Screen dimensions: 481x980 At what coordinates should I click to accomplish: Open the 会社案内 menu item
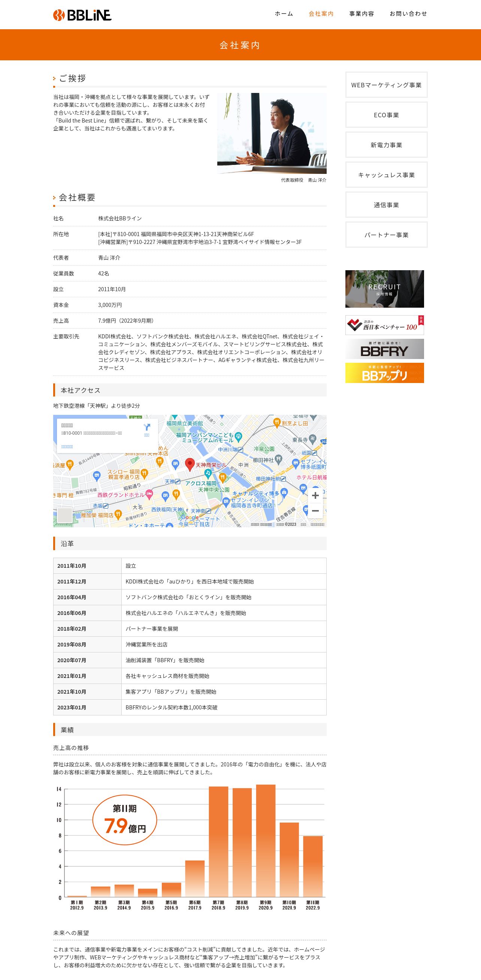click(x=321, y=14)
